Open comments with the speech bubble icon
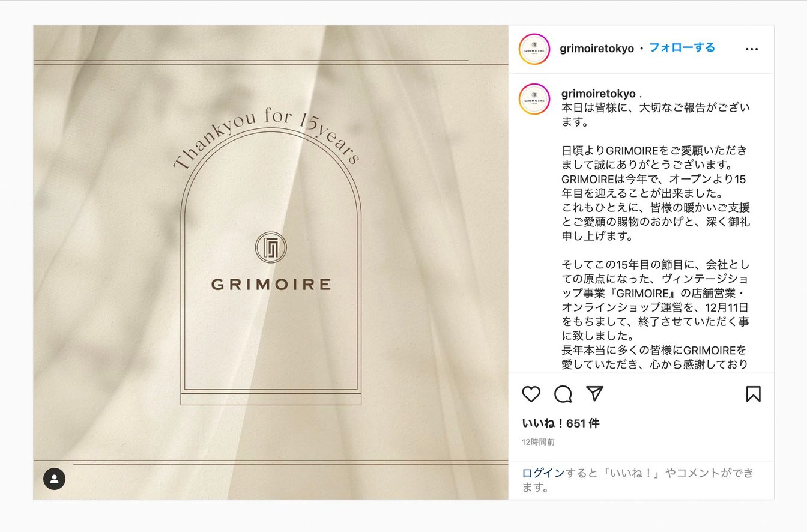 (x=563, y=394)
